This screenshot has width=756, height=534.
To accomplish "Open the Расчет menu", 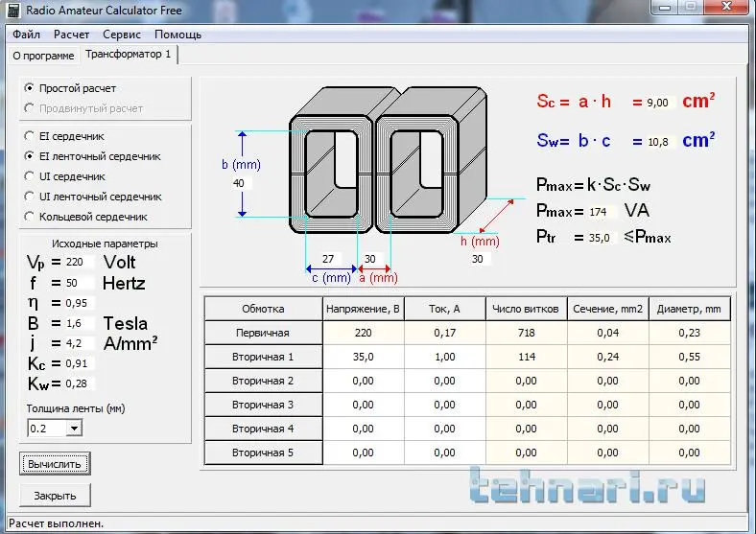I will 72,34.
